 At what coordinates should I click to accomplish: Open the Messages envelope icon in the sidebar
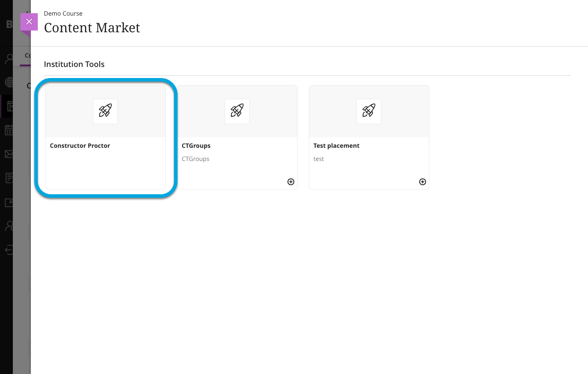[x=9, y=154]
